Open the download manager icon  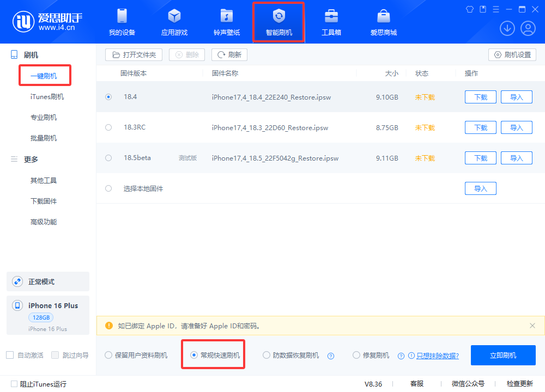507,28
